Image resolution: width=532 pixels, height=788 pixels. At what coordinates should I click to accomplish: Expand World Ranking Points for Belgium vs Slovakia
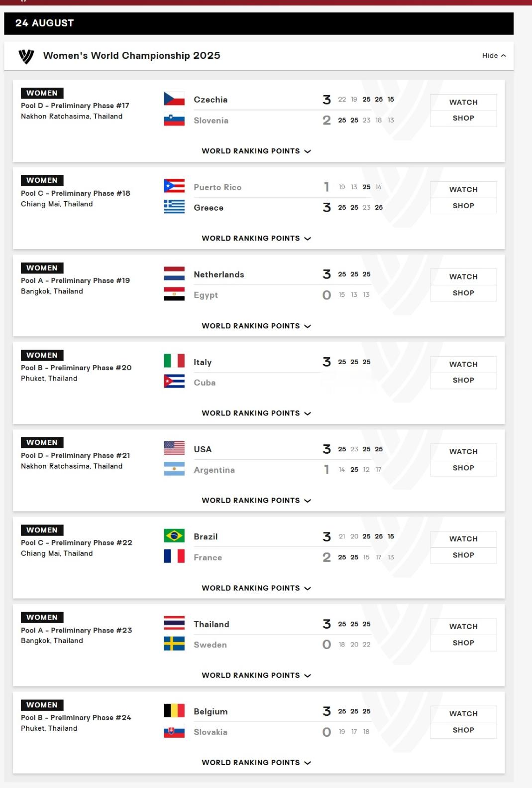tap(256, 763)
